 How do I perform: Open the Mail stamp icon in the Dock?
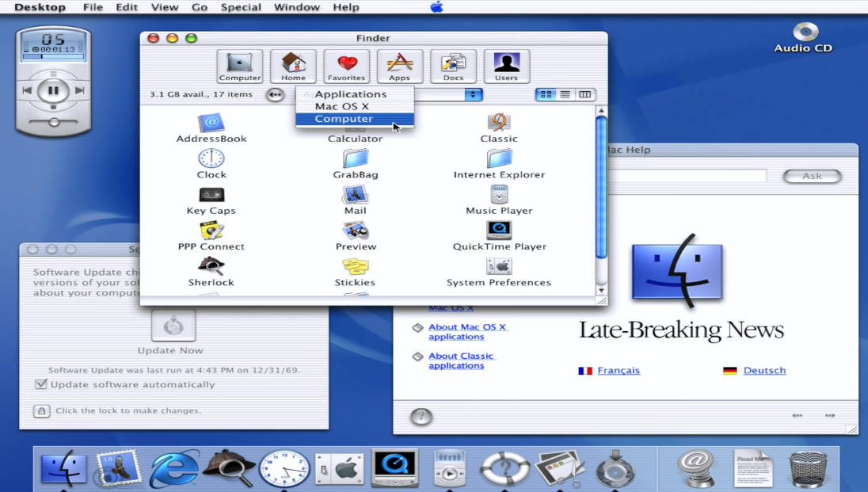point(118,468)
